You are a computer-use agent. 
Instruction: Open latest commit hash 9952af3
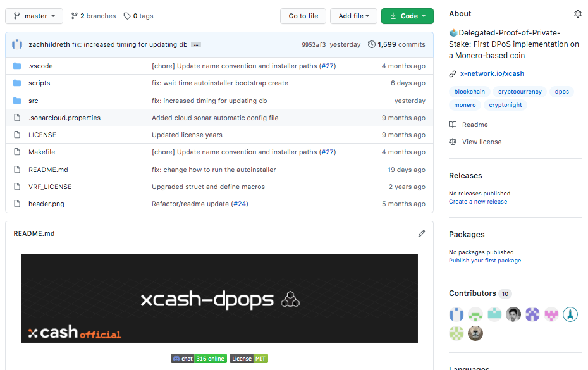(314, 45)
